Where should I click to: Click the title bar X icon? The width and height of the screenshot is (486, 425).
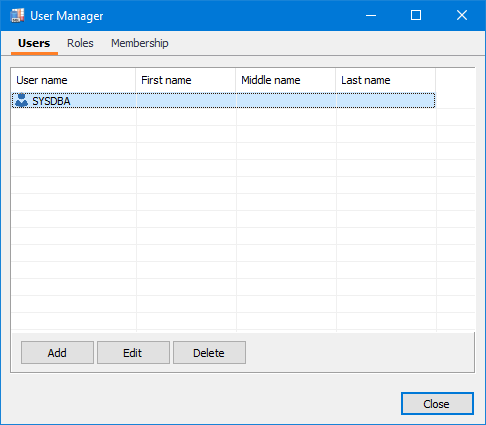tap(462, 15)
